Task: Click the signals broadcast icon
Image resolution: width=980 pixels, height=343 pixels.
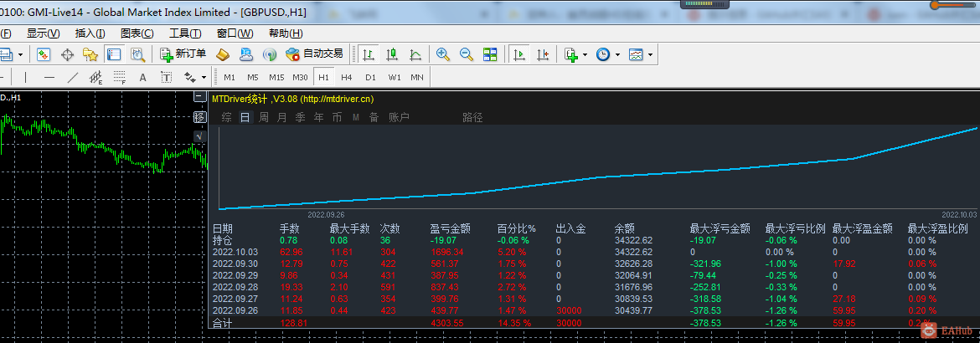Action: tap(270, 54)
